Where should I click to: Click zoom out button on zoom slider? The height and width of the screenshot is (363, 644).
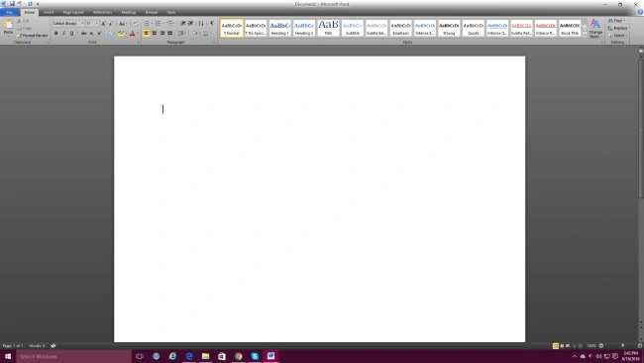[601, 346]
